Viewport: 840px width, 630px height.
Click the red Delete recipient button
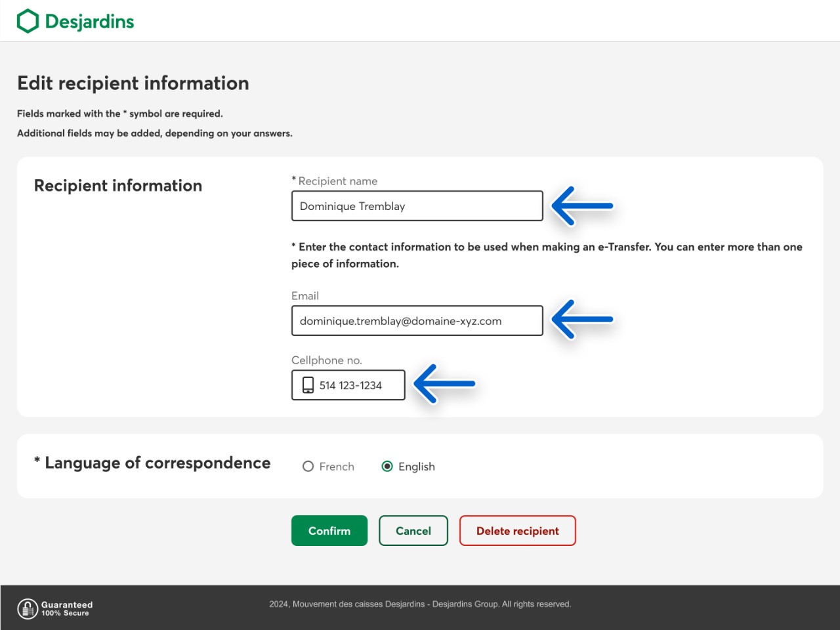click(x=517, y=531)
